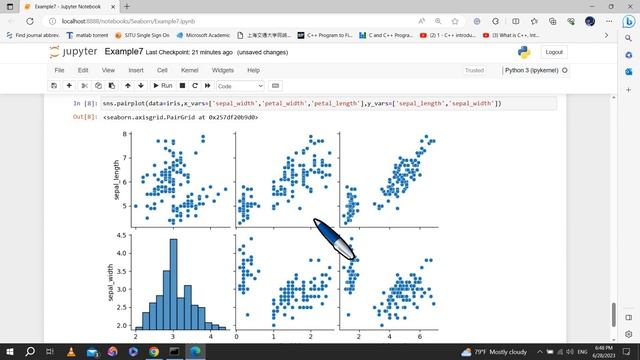This screenshot has width=640, height=360.
Task: Click the Python 3 (ipykernel) kernel name
Action: pyautogui.click(x=531, y=70)
